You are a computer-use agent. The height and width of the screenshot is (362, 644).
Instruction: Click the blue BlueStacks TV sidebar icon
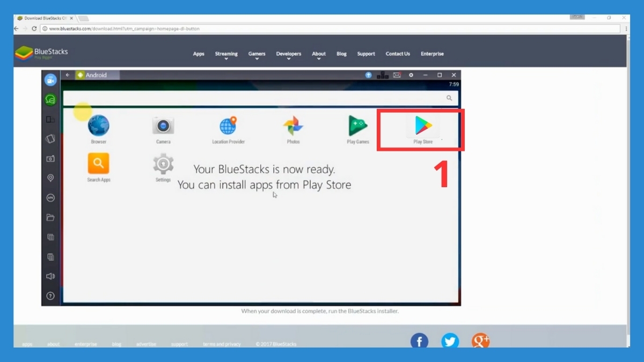[x=50, y=80]
